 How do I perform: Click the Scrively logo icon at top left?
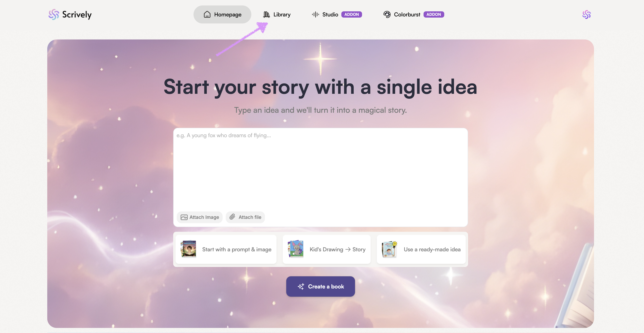pyautogui.click(x=54, y=14)
